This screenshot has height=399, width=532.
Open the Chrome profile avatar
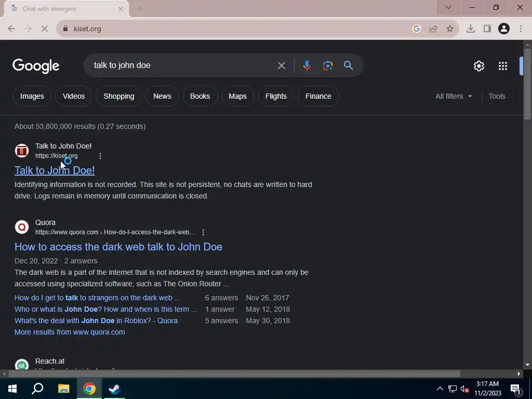click(504, 29)
